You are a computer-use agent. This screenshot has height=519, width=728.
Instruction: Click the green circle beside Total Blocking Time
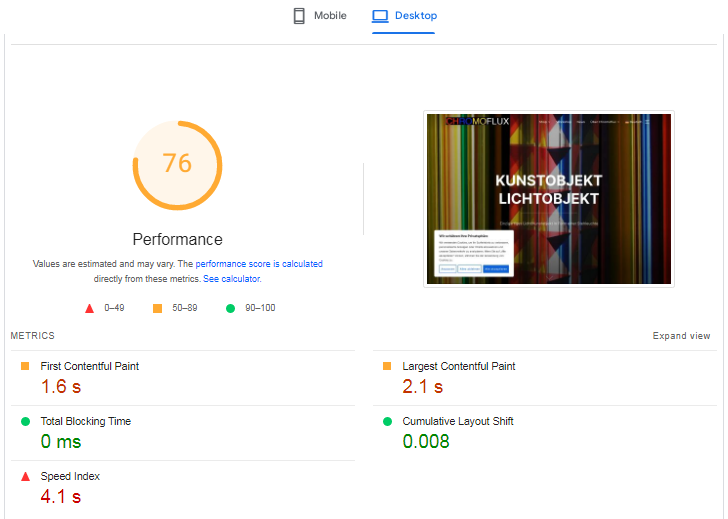(26, 422)
